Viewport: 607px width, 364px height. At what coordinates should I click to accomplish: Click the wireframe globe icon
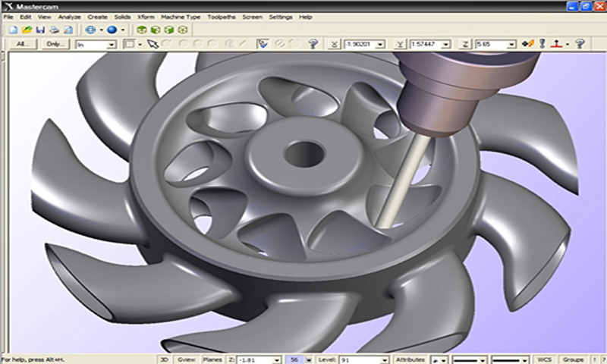coord(90,30)
